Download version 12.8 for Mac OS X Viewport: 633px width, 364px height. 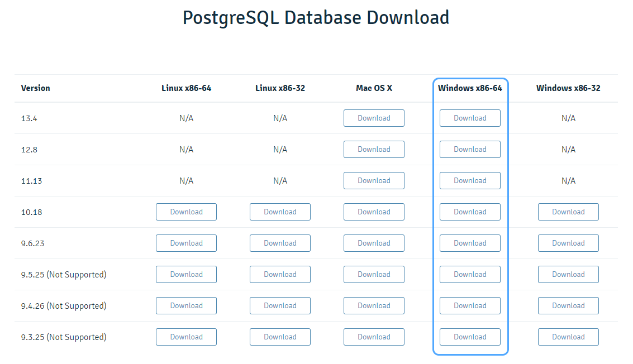pos(374,149)
